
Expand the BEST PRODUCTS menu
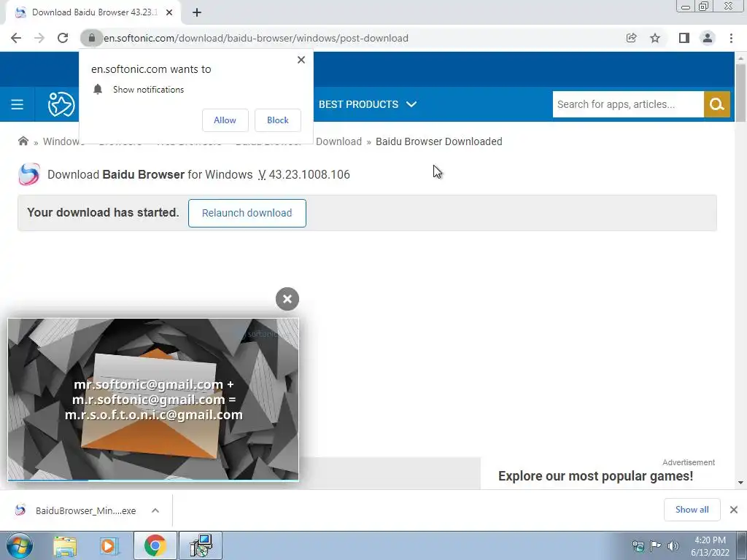(368, 104)
